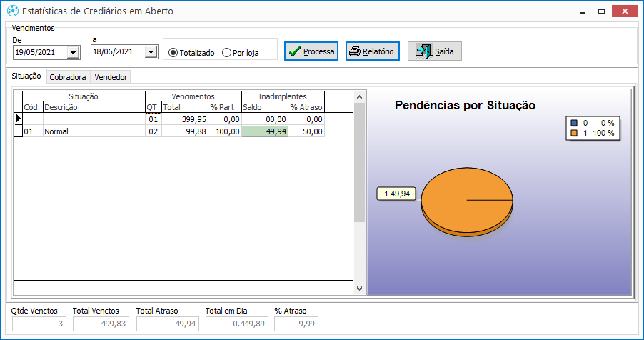644x340 pixels.
Task: Click the Total em Dia field 0.449,89
Action: pyautogui.click(x=237, y=324)
